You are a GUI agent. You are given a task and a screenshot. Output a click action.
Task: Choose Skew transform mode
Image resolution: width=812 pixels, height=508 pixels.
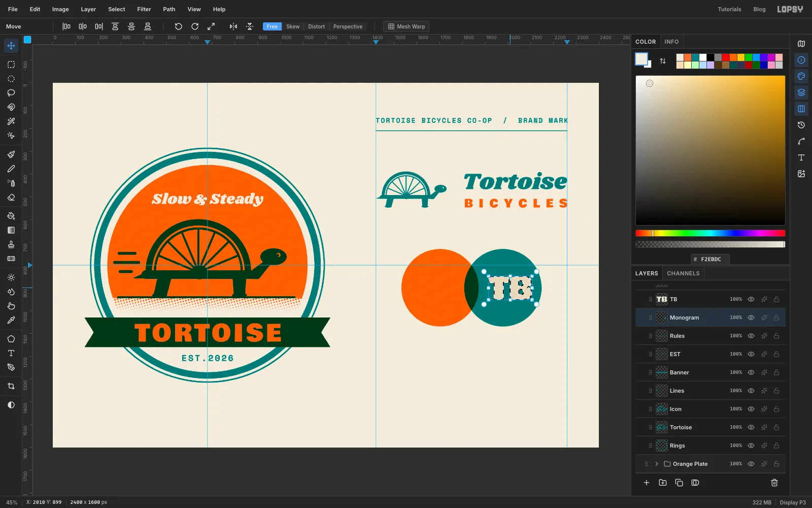click(293, 26)
